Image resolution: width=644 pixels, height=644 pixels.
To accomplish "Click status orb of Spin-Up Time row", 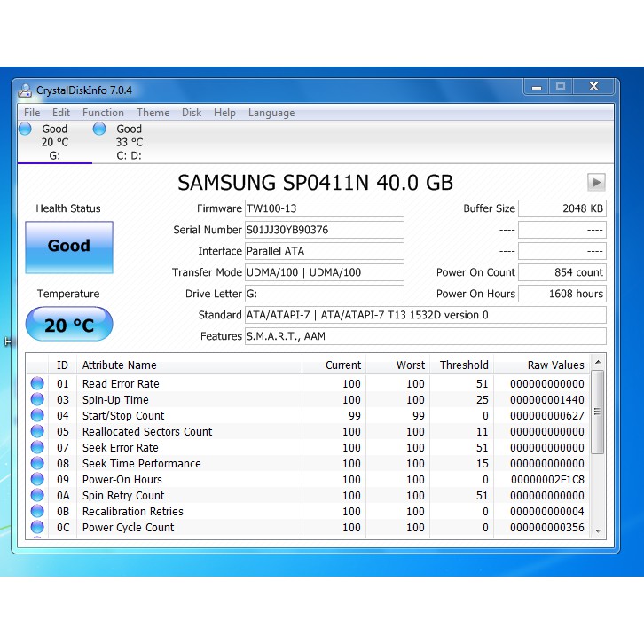I will click(x=37, y=399).
